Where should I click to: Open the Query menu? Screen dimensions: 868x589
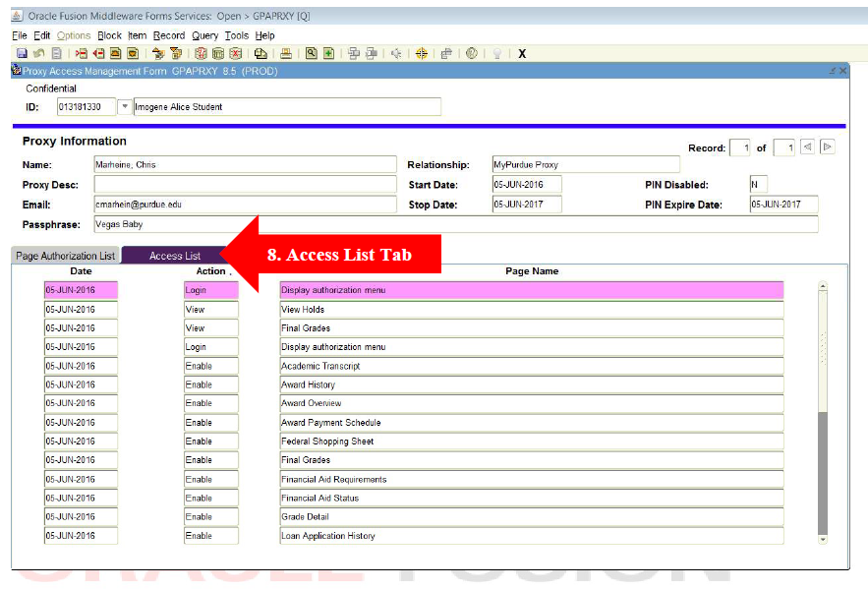[x=204, y=35]
